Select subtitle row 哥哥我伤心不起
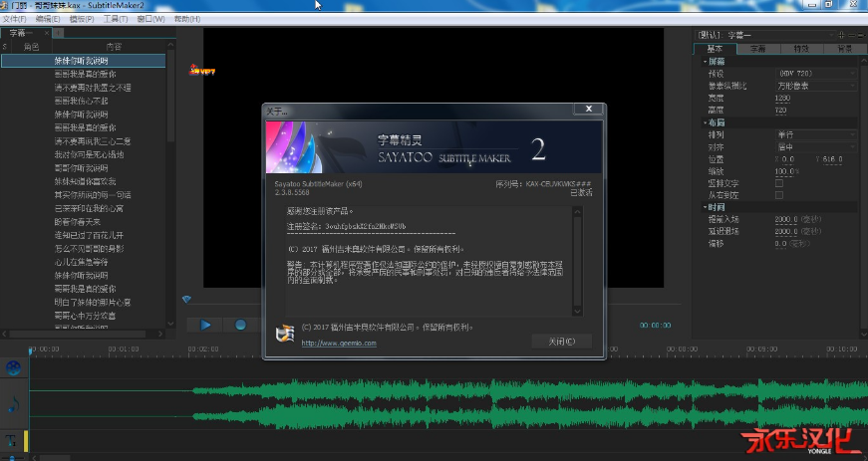Image resolution: width=868 pixels, height=461 pixels. pyautogui.click(x=83, y=101)
